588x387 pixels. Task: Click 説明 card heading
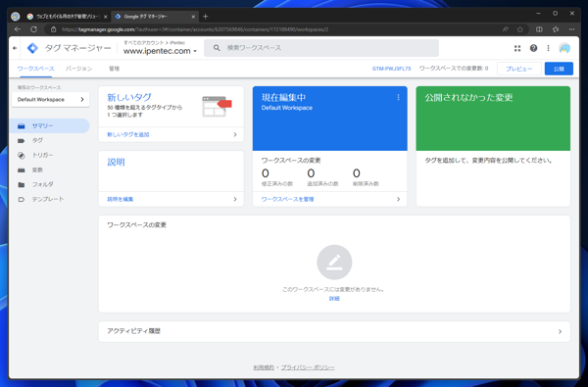116,162
